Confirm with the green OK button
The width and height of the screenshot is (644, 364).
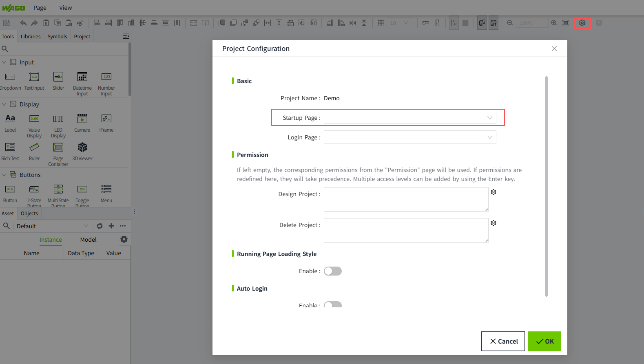[544, 341]
